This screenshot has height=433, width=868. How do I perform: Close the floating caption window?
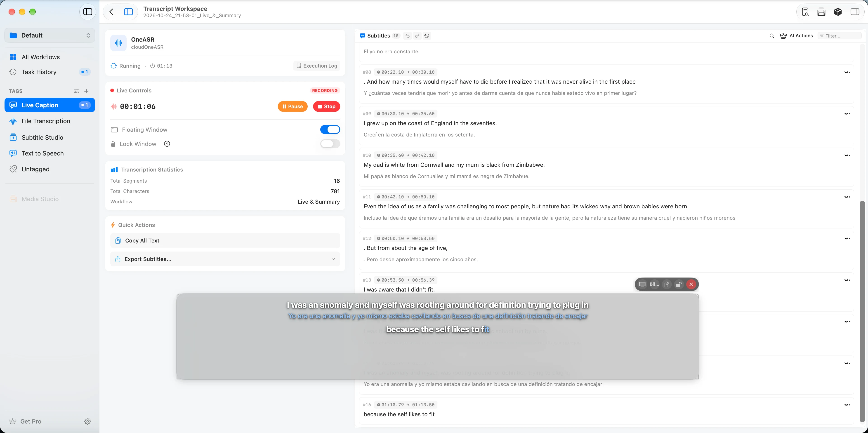pyautogui.click(x=691, y=284)
